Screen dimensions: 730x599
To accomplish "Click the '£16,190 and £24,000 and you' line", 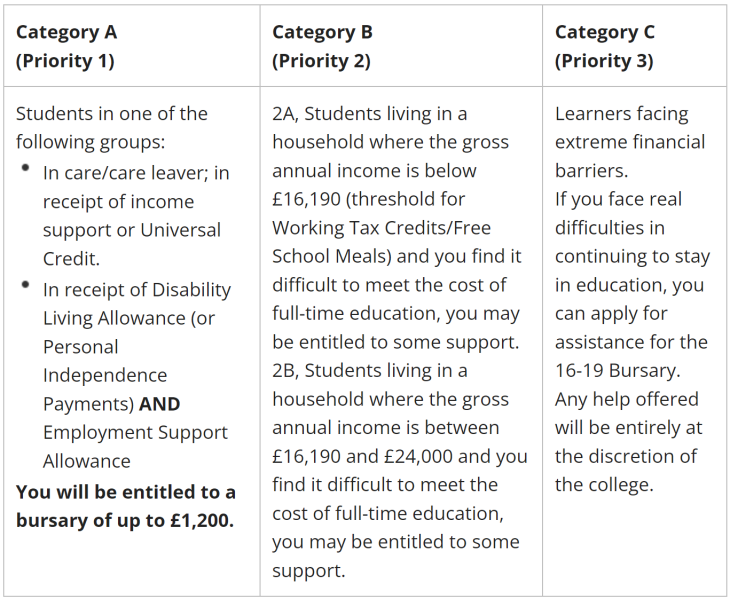I will 399,457.
